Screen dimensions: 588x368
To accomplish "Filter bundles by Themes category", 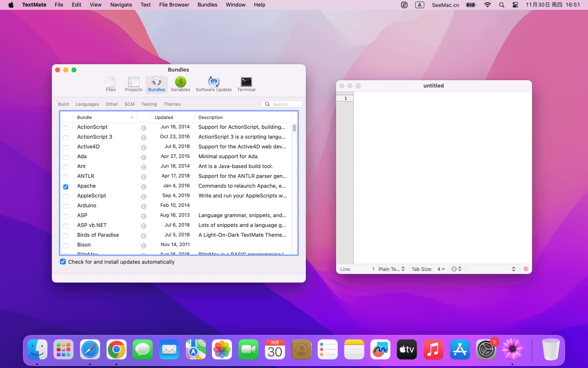I will 172,104.
